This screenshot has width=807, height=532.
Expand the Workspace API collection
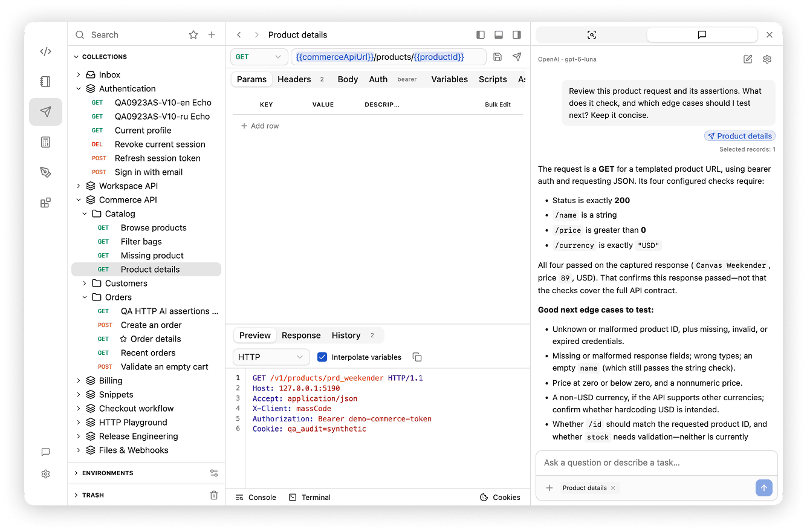coord(79,186)
